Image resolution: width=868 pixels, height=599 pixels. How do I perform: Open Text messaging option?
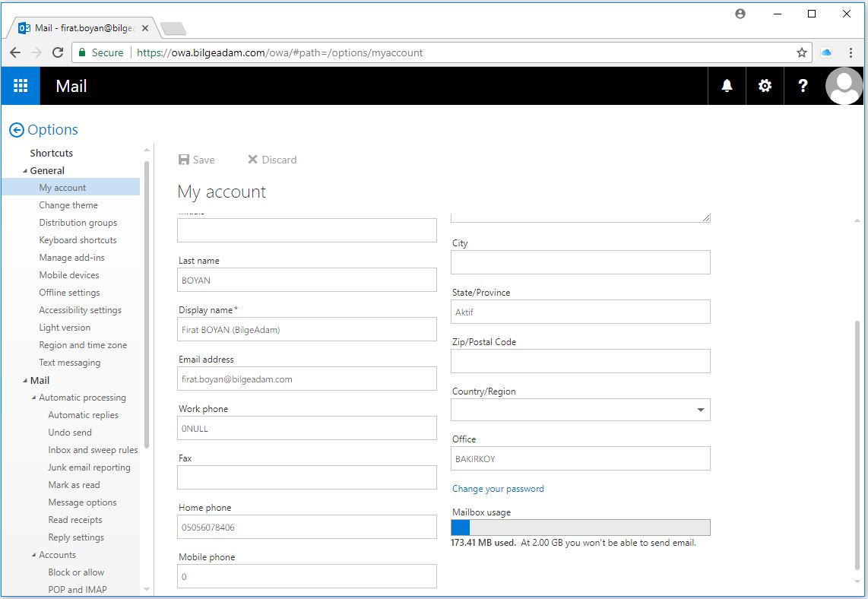(69, 363)
